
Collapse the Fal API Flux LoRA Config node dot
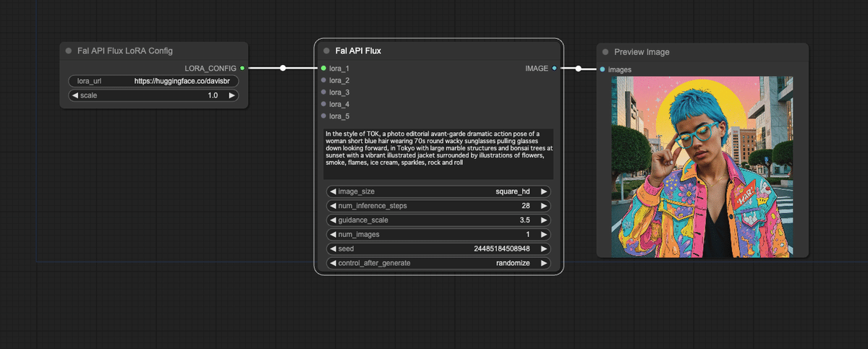[x=69, y=51]
